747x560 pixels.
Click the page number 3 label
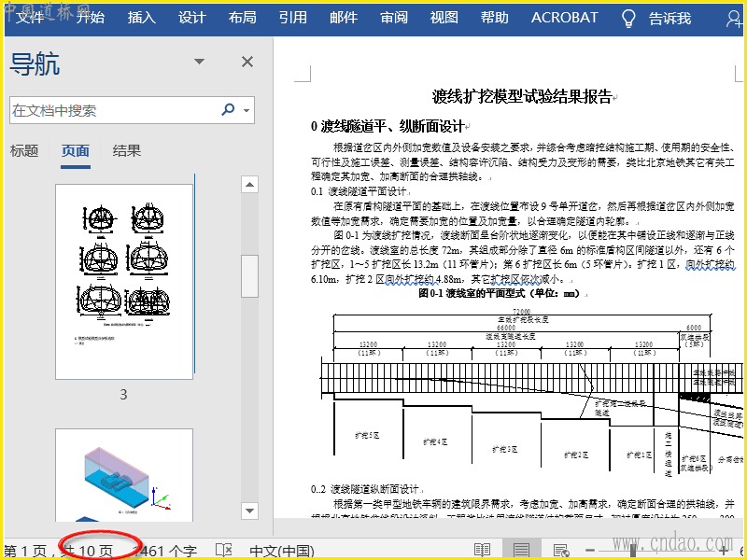[x=123, y=394]
